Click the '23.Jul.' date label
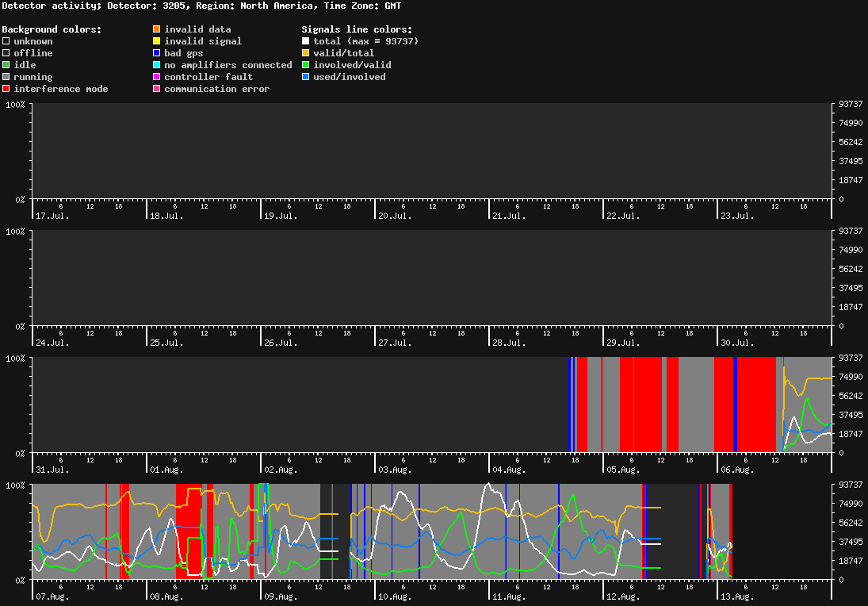 pos(737,216)
